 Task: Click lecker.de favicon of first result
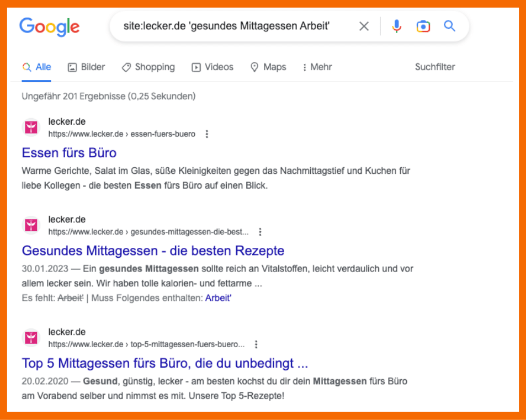point(31,127)
